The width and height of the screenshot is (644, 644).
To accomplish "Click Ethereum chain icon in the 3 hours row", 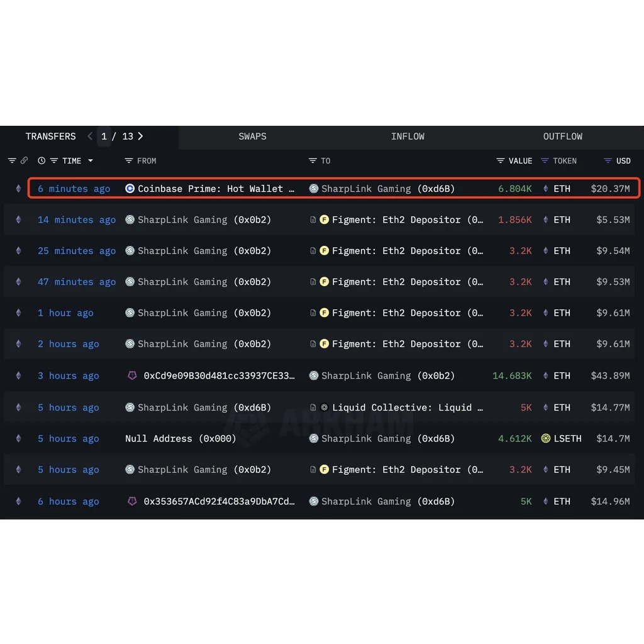I will click(x=18, y=375).
